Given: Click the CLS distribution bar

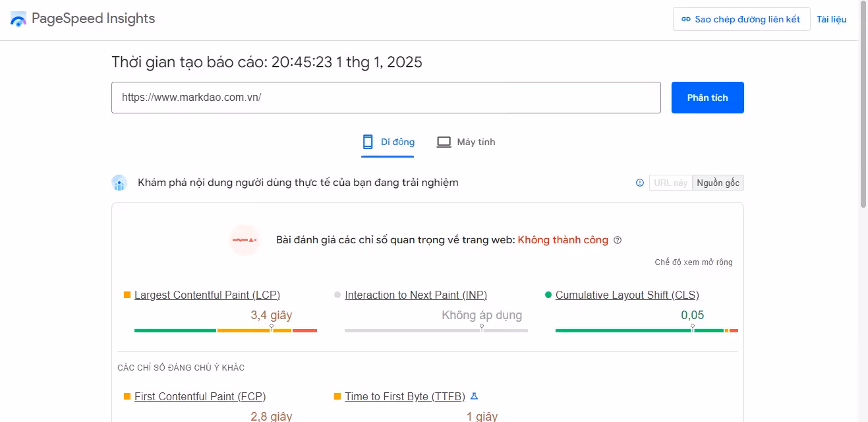Looking at the screenshot, I should coord(646,330).
